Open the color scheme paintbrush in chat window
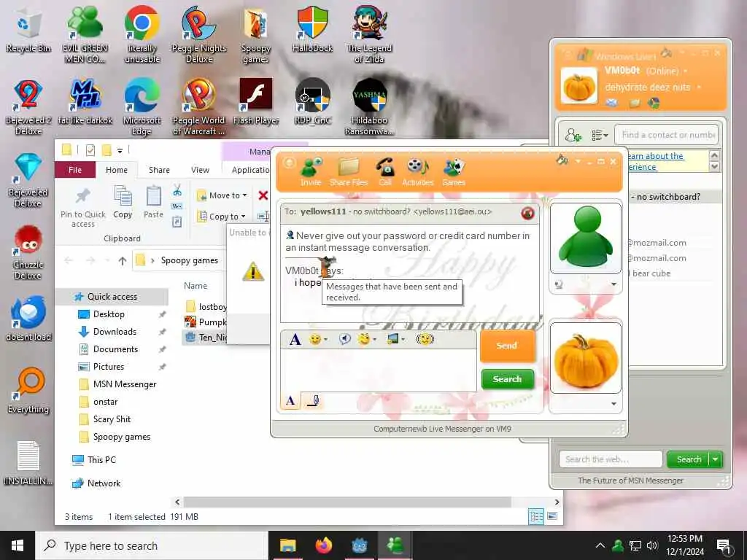The height and width of the screenshot is (560, 747). (x=562, y=160)
